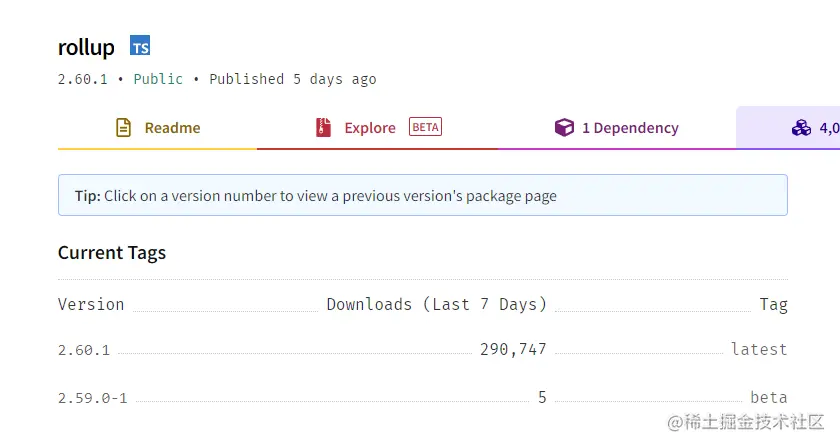The height and width of the screenshot is (447, 840).
Task: Click the rollup package title
Action: [x=86, y=47]
